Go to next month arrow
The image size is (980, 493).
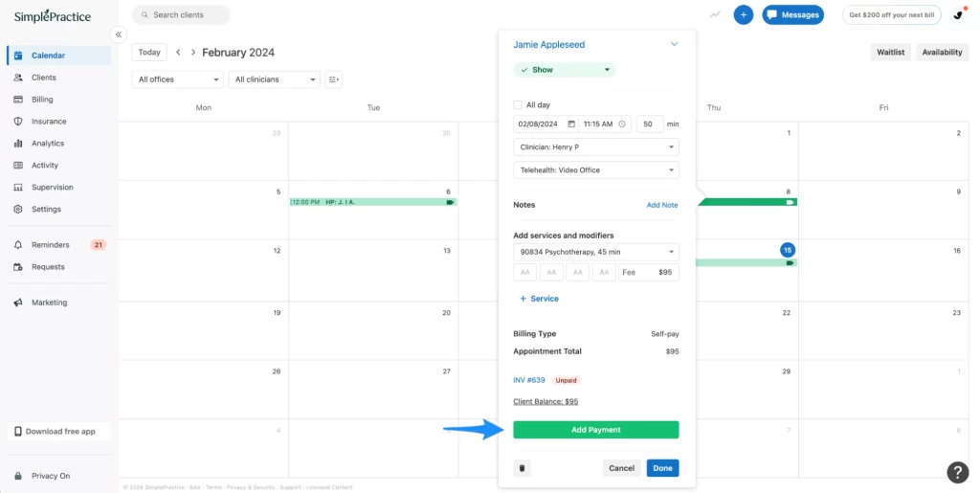click(193, 53)
